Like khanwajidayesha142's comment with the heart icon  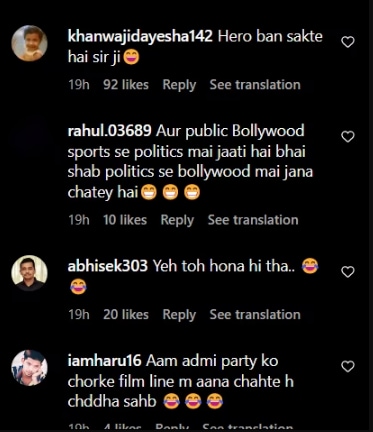(x=348, y=42)
